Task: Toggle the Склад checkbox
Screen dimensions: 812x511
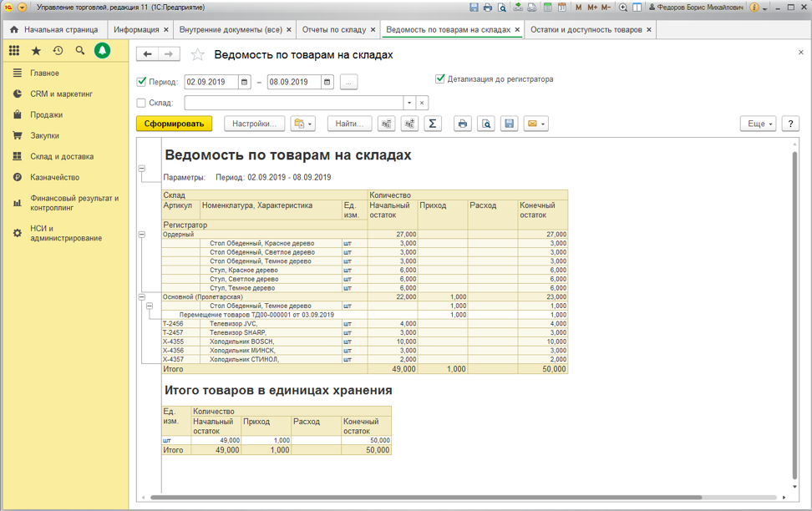Action: (x=141, y=103)
